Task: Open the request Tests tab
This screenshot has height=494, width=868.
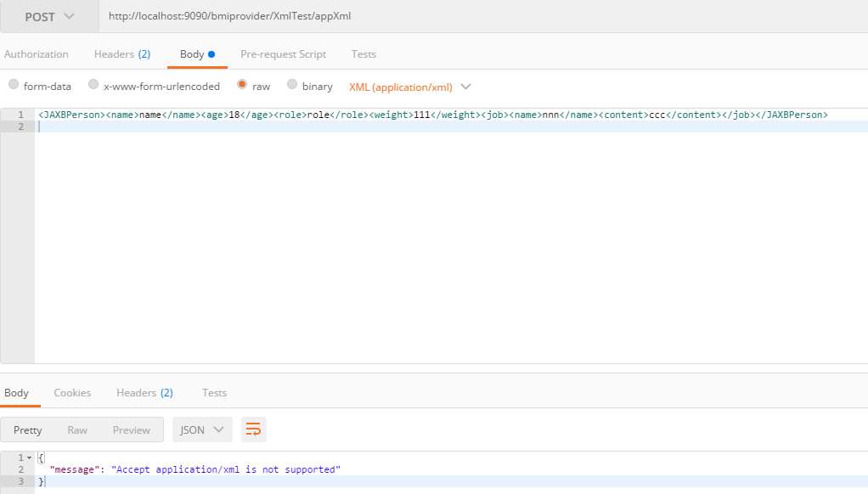Action: coord(364,54)
